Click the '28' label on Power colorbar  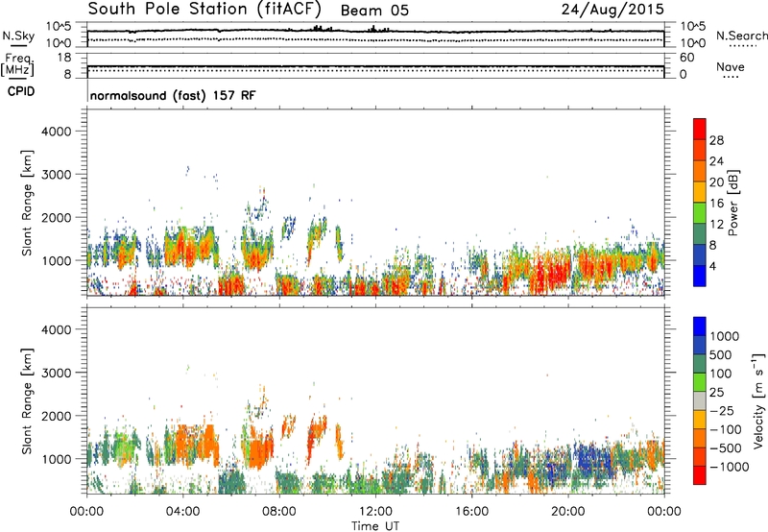[x=716, y=140]
